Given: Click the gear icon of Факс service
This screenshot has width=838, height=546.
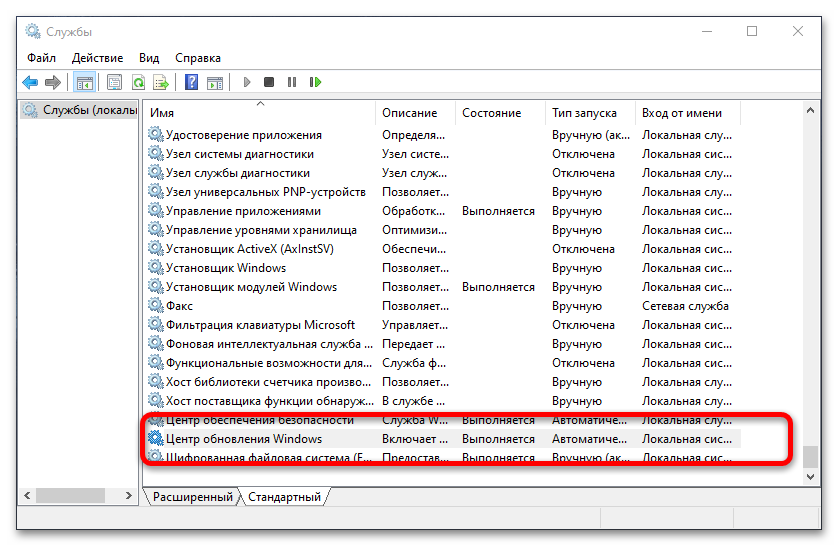Looking at the screenshot, I should (156, 306).
